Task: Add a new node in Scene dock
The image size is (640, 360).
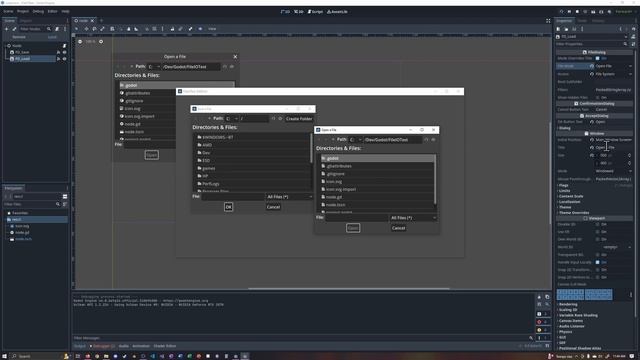Action: coord(6,29)
